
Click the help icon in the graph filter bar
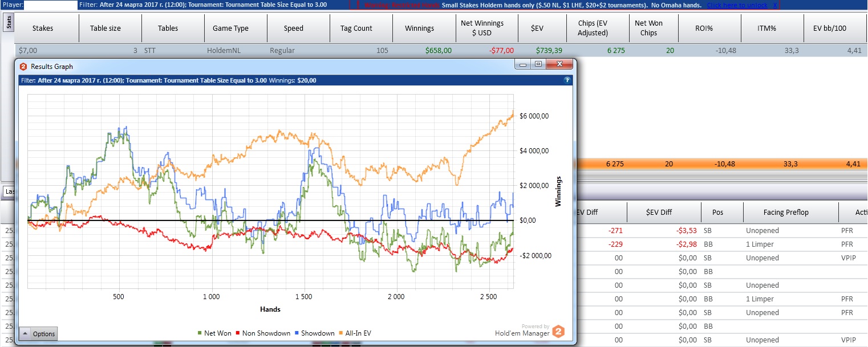point(567,80)
